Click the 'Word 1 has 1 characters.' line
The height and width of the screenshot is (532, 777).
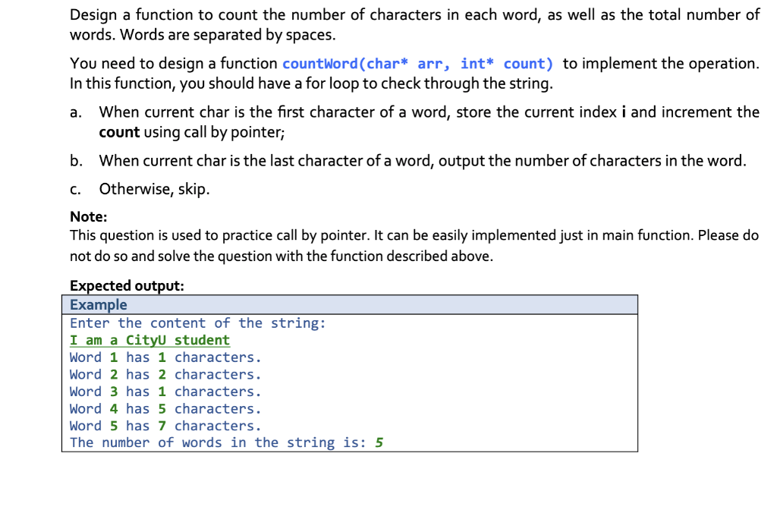coord(165,357)
